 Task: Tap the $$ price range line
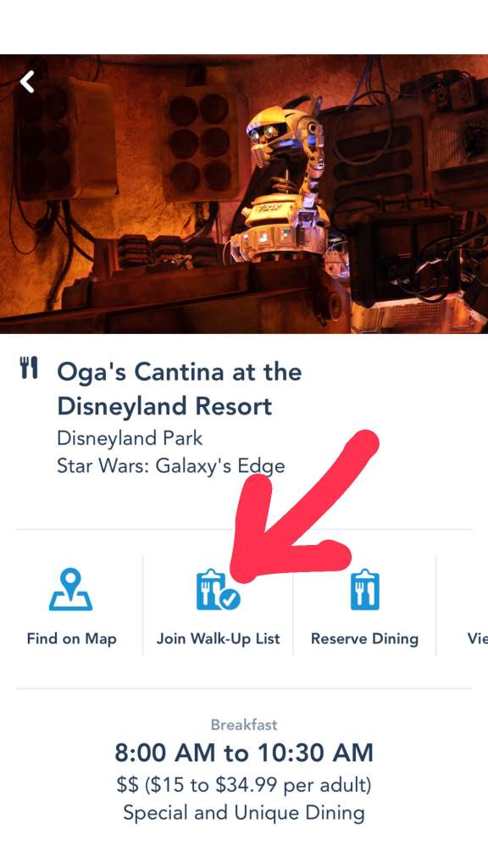pos(244,784)
